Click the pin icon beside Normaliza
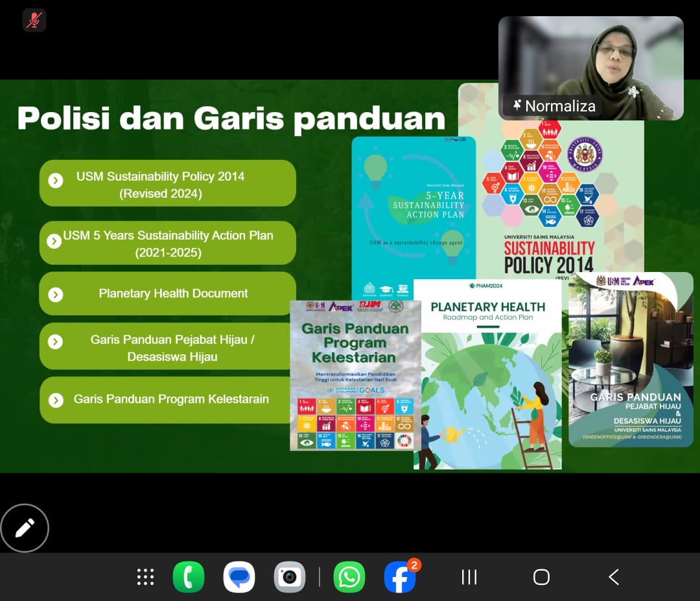Screen dimensions: 700x601 517,106
